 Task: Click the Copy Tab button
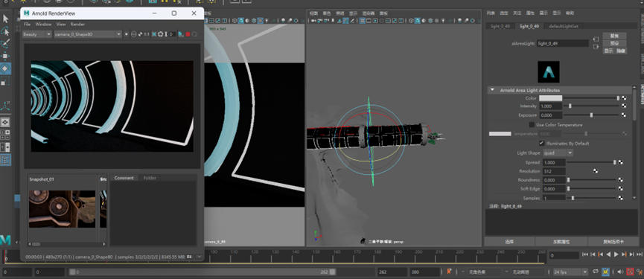pos(614,241)
